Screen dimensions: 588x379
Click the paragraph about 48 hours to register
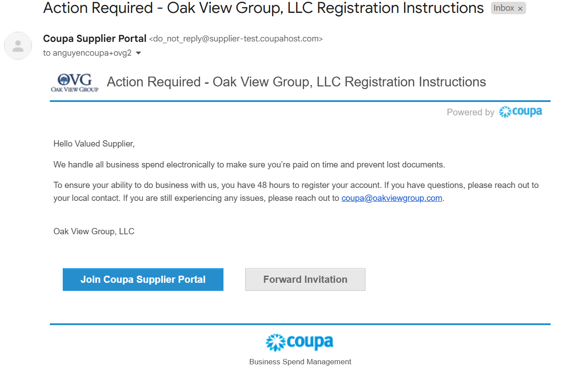point(296,192)
